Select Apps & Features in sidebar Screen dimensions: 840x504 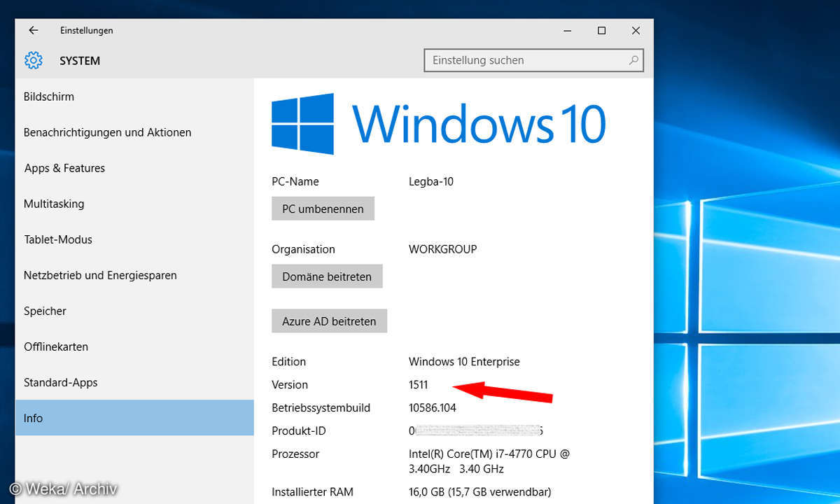(x=134, y=168)
